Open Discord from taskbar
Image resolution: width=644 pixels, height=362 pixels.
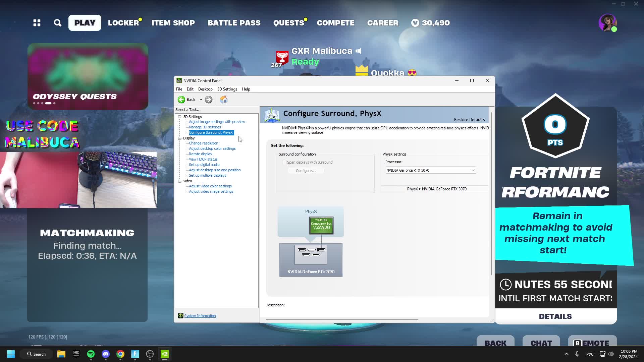(x=106, y=354)
